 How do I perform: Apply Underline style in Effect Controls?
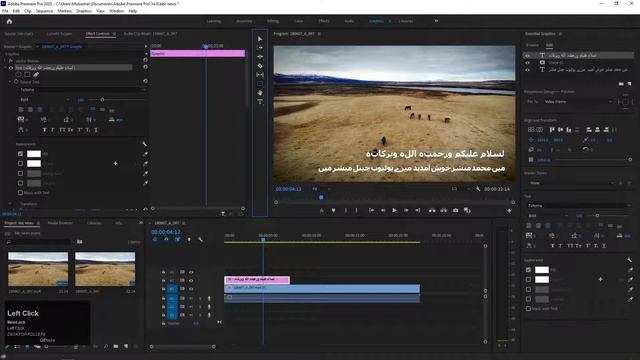tap(96, 130)
